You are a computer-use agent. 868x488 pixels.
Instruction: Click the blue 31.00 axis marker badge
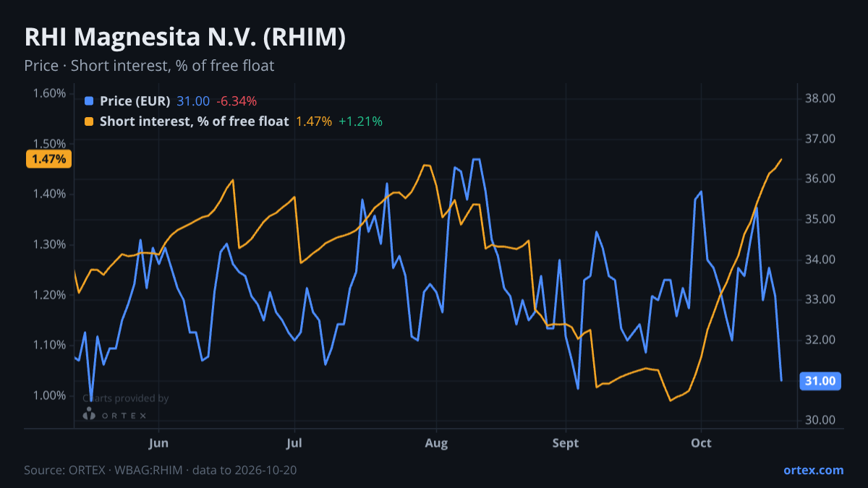(820, 381)
